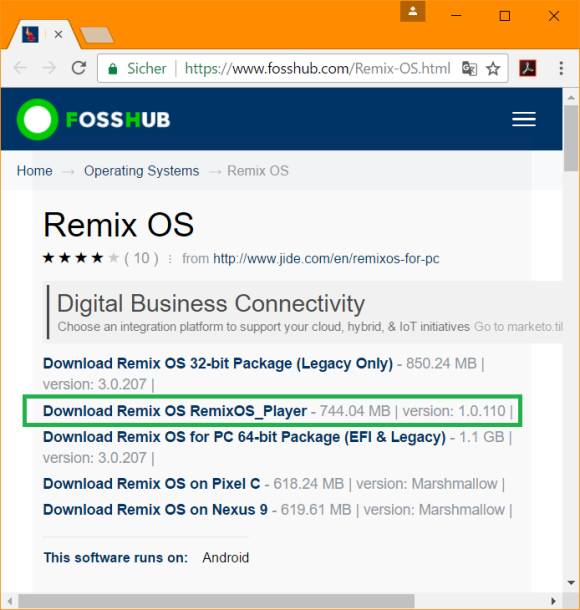The height and width of the screenshot is (610, 580).
Task: Open jide.com remixos-for-pc link
Action: pos(326,258)
